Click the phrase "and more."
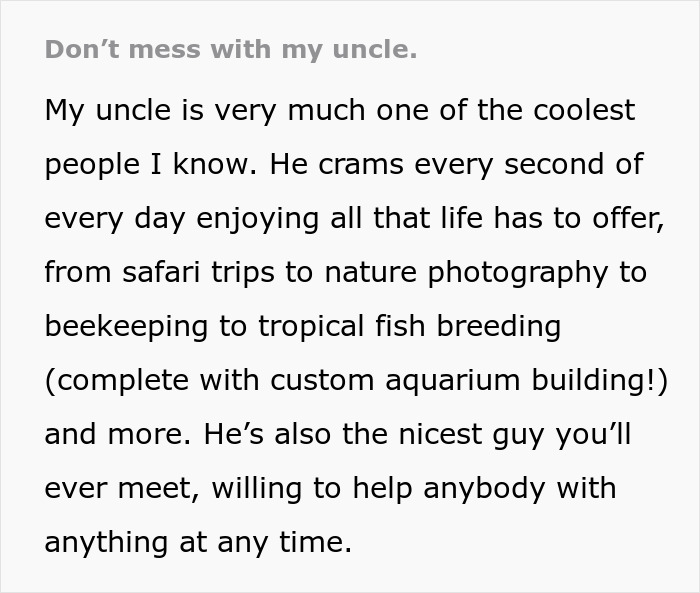 click(x=118, y=434)
